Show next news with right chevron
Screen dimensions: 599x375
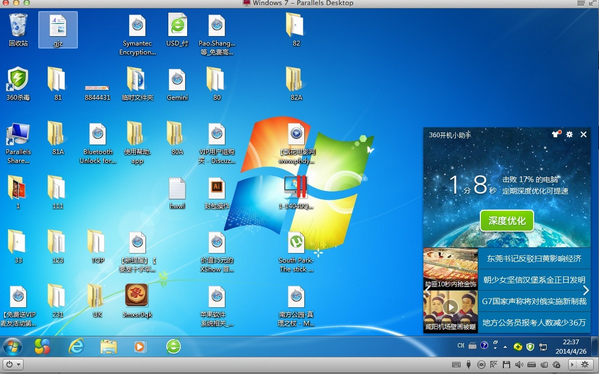[586, 291]
